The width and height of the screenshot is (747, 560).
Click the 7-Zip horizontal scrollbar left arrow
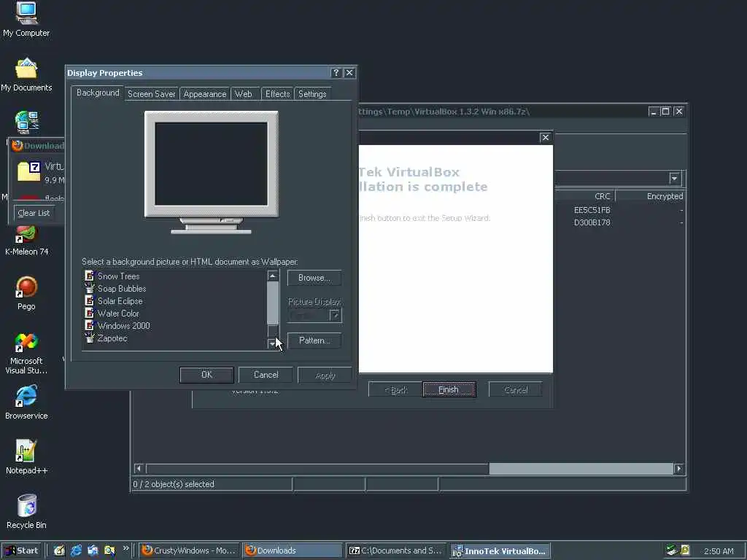(x=139, y=469)
